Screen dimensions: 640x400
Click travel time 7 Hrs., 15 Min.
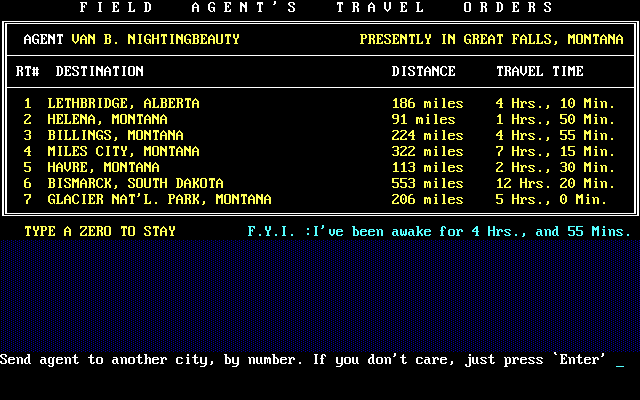coord(555,151)
